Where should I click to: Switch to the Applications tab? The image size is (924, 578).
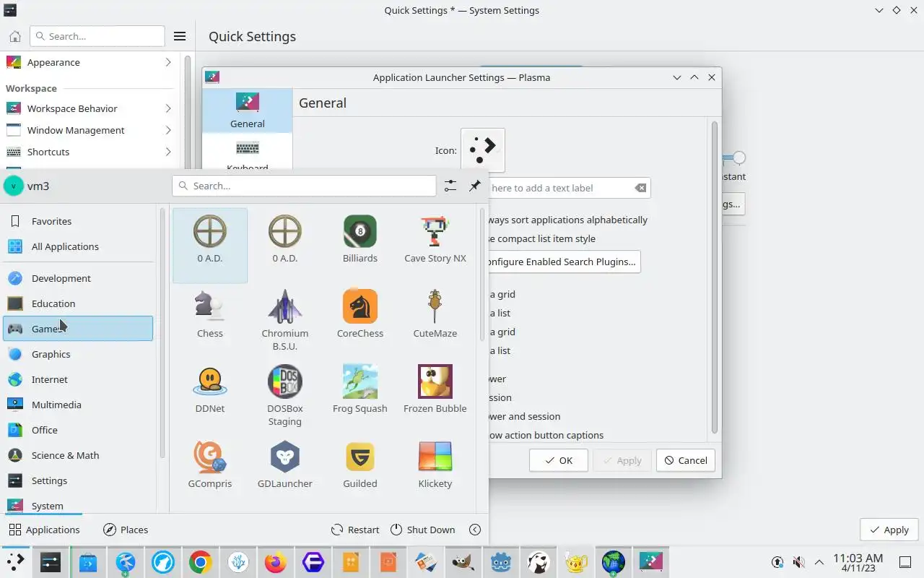pos(44,530)
